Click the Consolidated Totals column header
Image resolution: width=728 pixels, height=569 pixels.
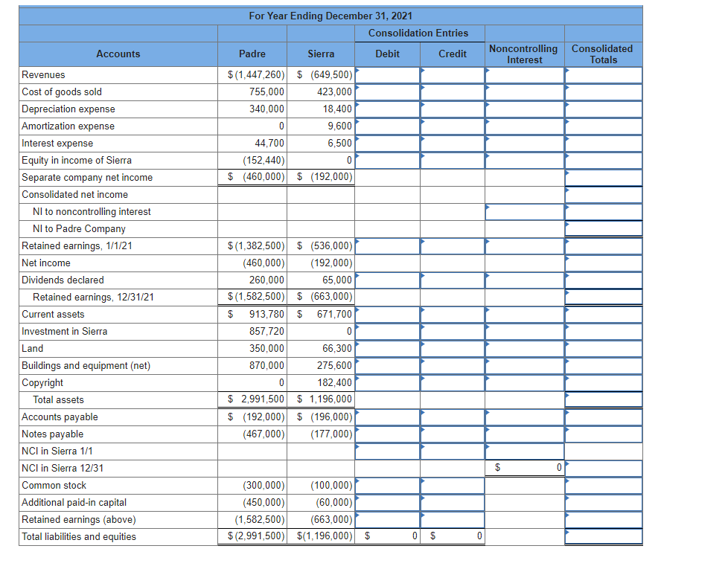(603, 54)
